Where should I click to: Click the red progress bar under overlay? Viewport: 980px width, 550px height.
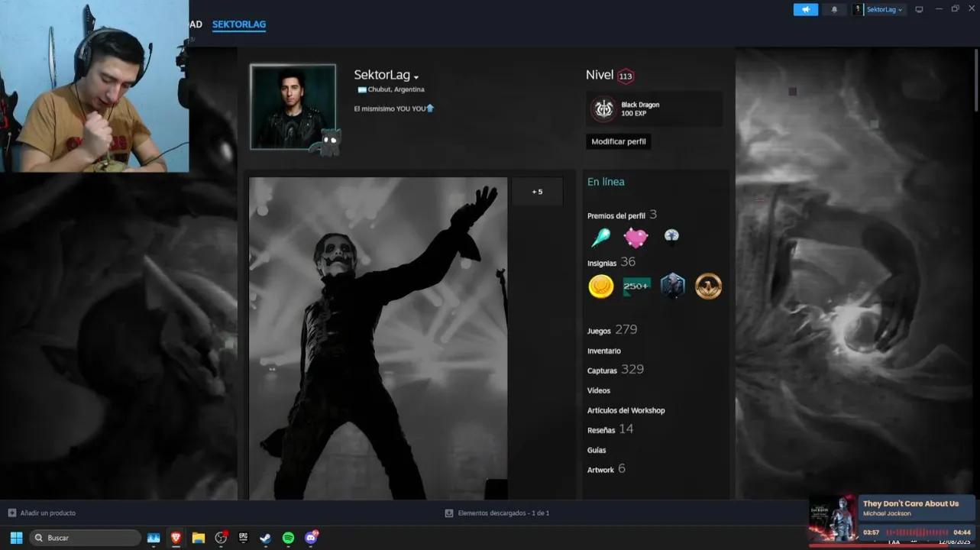pos(891,545)
